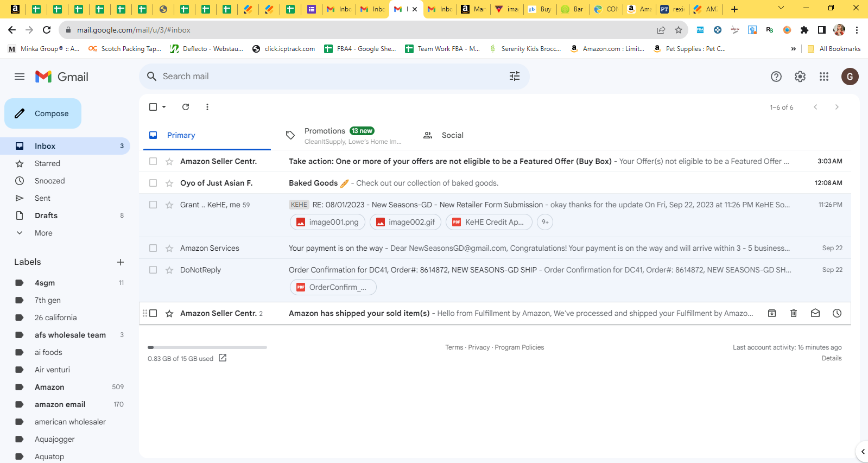Check the Grant KeHE email checkbox
This screenshot has width=868, height=463.
[153, 205]
